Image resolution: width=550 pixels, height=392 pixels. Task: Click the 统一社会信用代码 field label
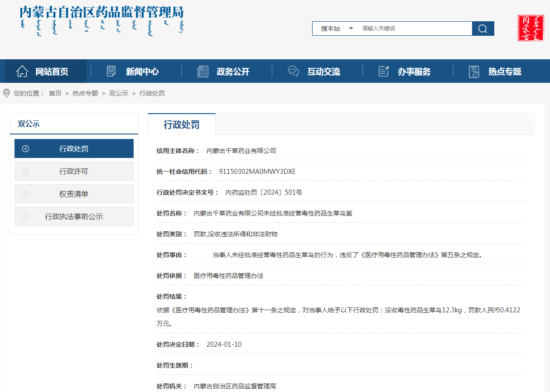184,172
